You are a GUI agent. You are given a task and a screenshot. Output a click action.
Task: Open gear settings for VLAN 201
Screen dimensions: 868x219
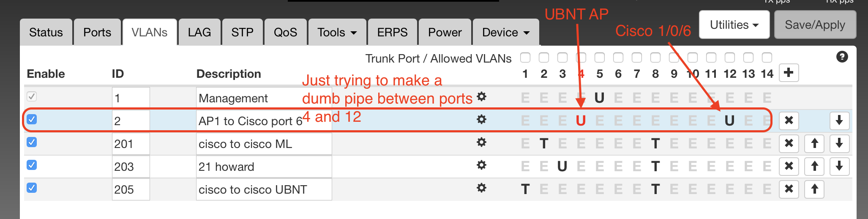click(x=481, y=142)
